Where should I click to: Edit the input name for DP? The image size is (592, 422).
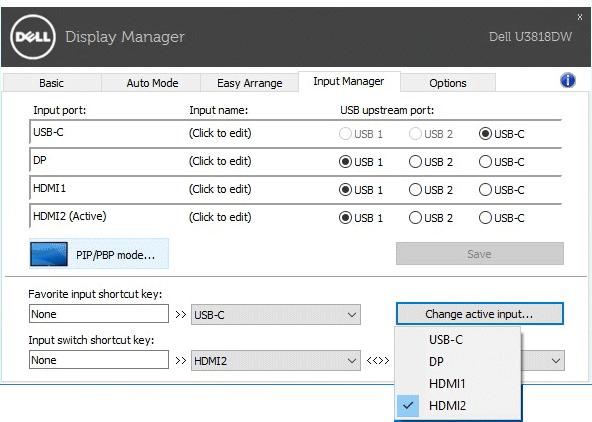pyautogui.click(x=220, y=161)
